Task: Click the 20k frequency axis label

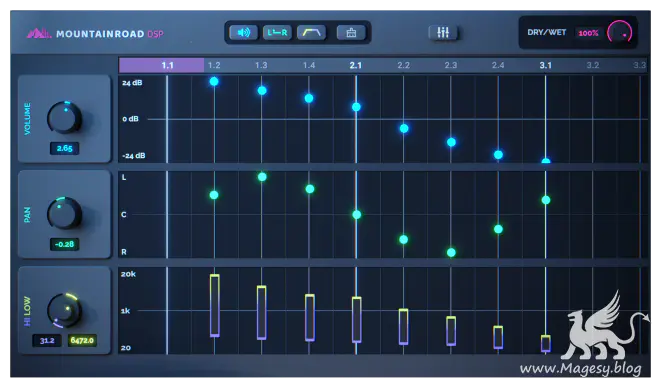Action: (128, 274)
